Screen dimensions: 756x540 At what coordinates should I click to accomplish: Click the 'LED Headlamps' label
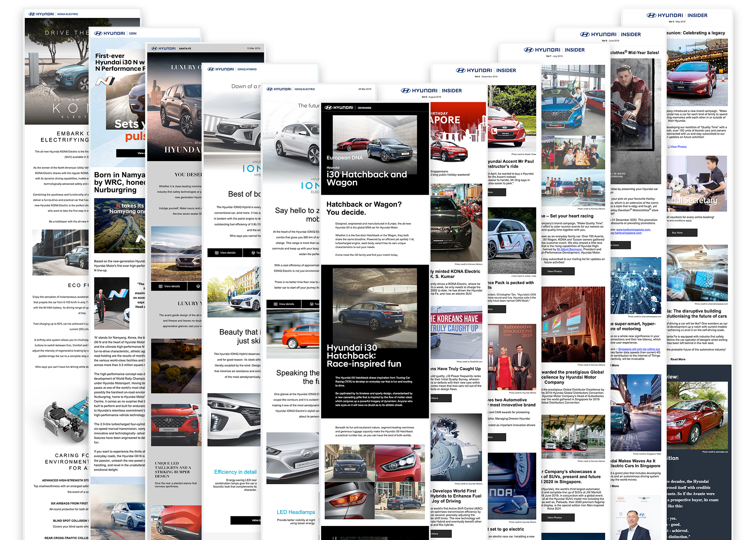pyautogui.click(x=296, y=512)
